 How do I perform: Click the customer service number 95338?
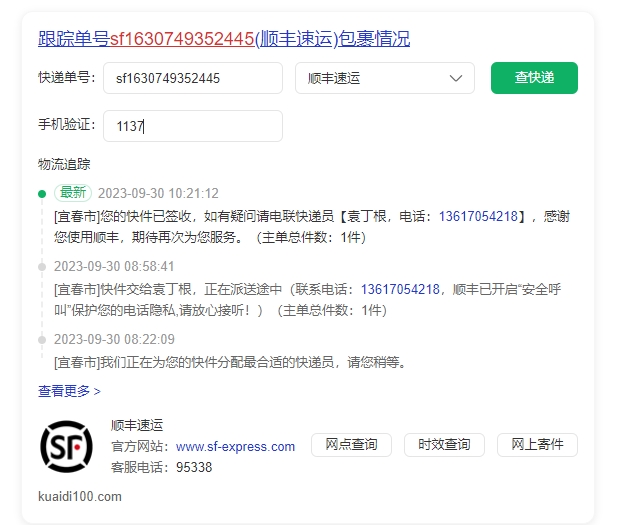point(194,467)
